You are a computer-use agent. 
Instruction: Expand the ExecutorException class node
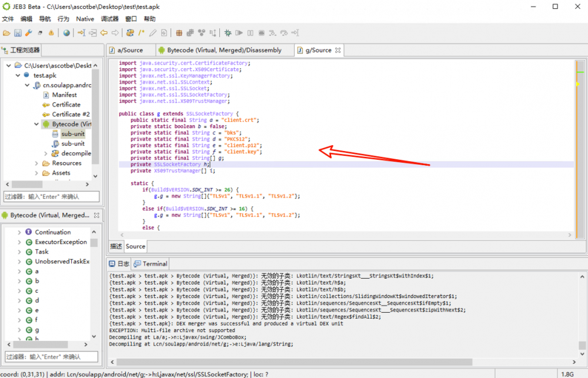pos(19,242)
